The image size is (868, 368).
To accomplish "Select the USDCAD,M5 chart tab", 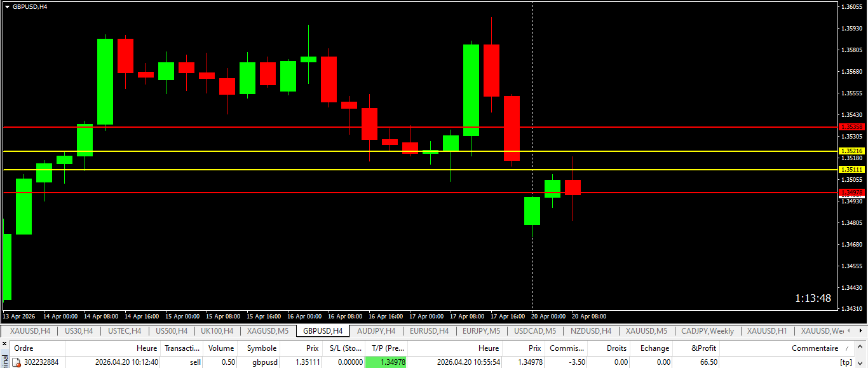I will 535,331.
